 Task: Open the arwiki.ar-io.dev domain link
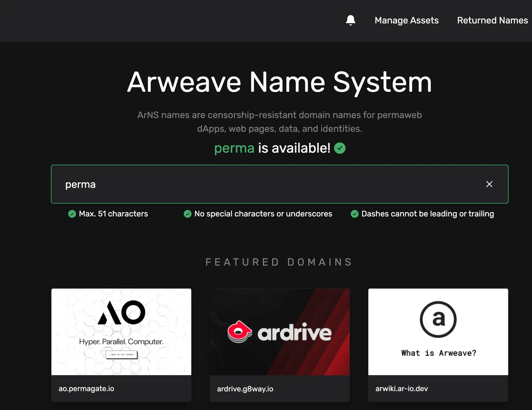click(x=402, y=389)
